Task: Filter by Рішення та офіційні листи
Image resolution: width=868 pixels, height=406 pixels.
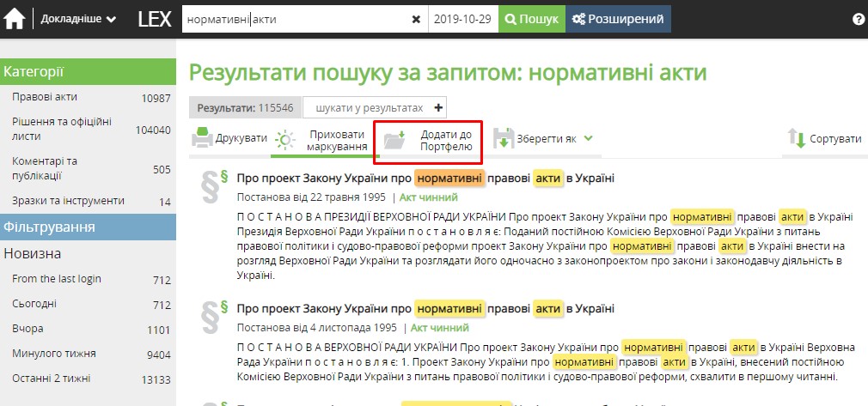Action: pos(62,130)
